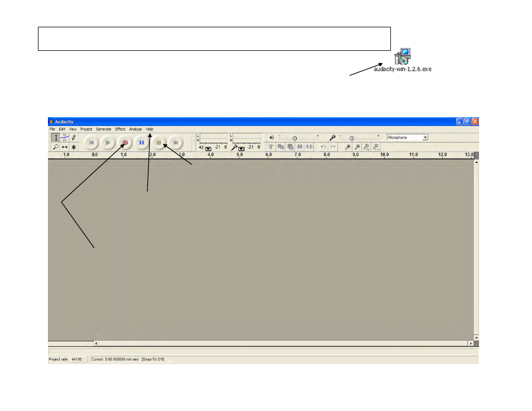Select the Zoom magnifier tool in tools palette

coord(56,147)
